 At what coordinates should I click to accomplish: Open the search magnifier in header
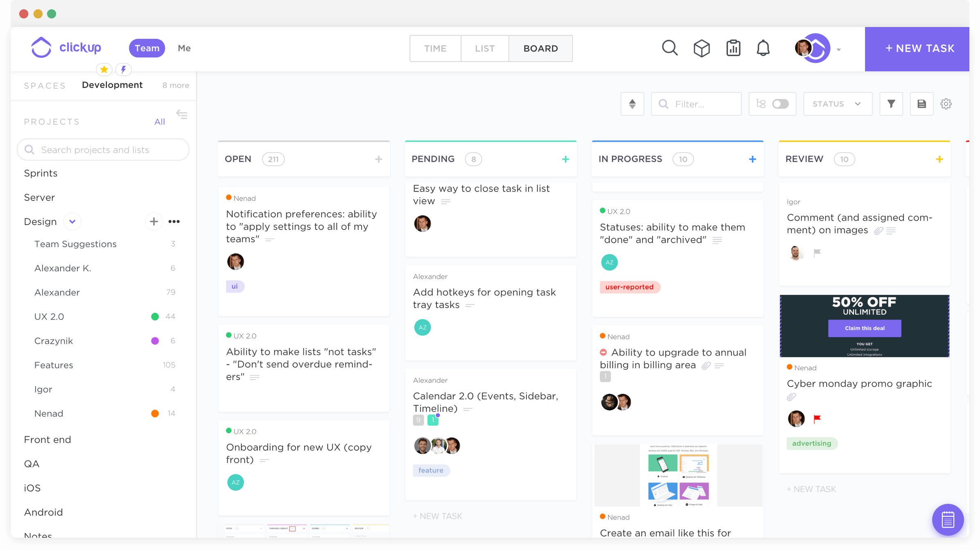[x=670, y=48]
